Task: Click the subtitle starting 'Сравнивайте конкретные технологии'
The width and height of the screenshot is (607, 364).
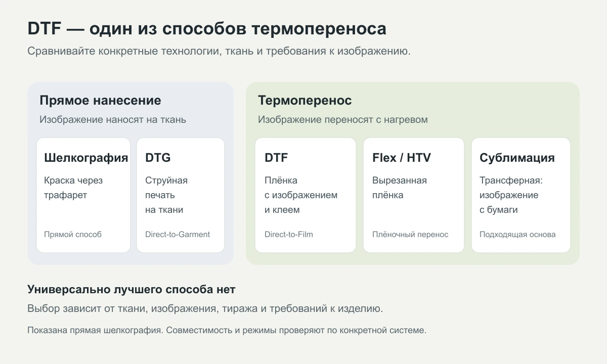Action: click(x=219, y=52)
